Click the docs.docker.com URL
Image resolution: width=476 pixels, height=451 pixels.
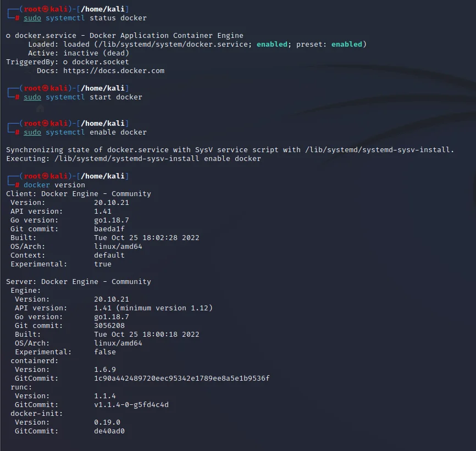(114, 70)
